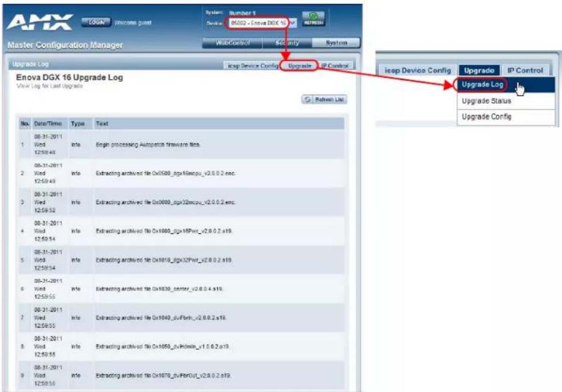Click IP Control tab in the enlarged inset
Screen dimensions: 562x392
[x=525, y=71]
